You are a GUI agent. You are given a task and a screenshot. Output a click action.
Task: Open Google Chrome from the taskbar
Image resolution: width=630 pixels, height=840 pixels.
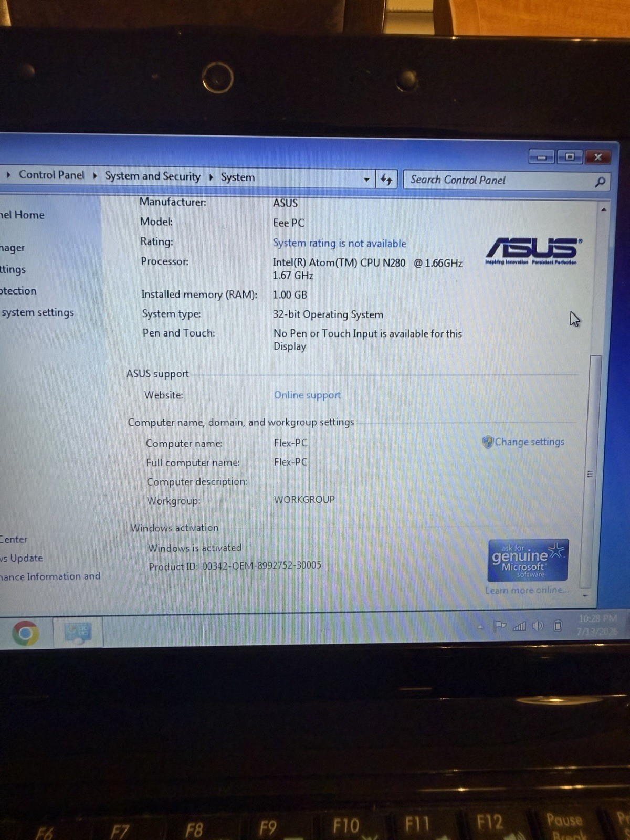pos(25,633)
